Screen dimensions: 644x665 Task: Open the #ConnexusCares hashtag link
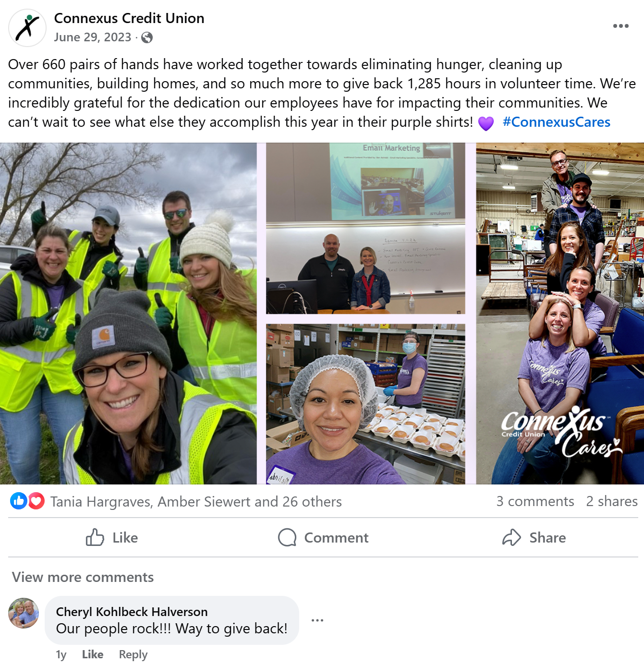(x=557, y=122)
